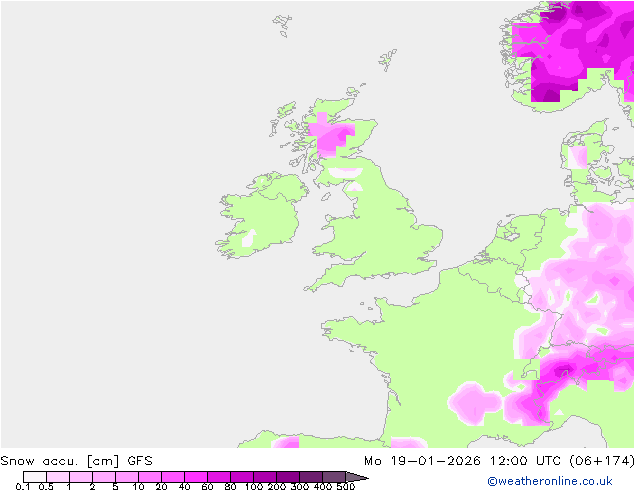
Task: Click the 'Mo 19-01-2026 12:00 UTC' timestamp
Action: click(463, 461)
